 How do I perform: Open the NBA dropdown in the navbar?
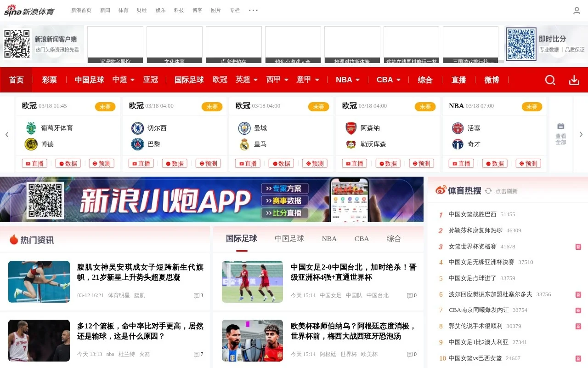347,80
